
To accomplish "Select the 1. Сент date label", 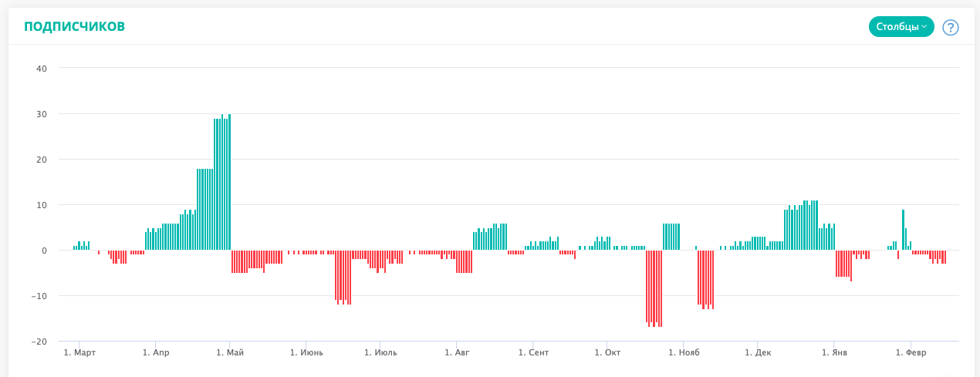I will (x=533, y=352).
